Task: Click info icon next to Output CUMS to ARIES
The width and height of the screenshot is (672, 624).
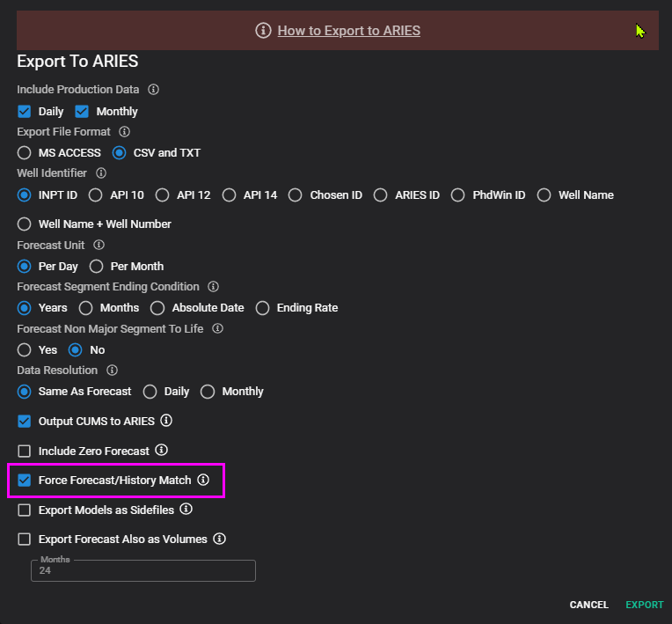Action: click(166, 421)
